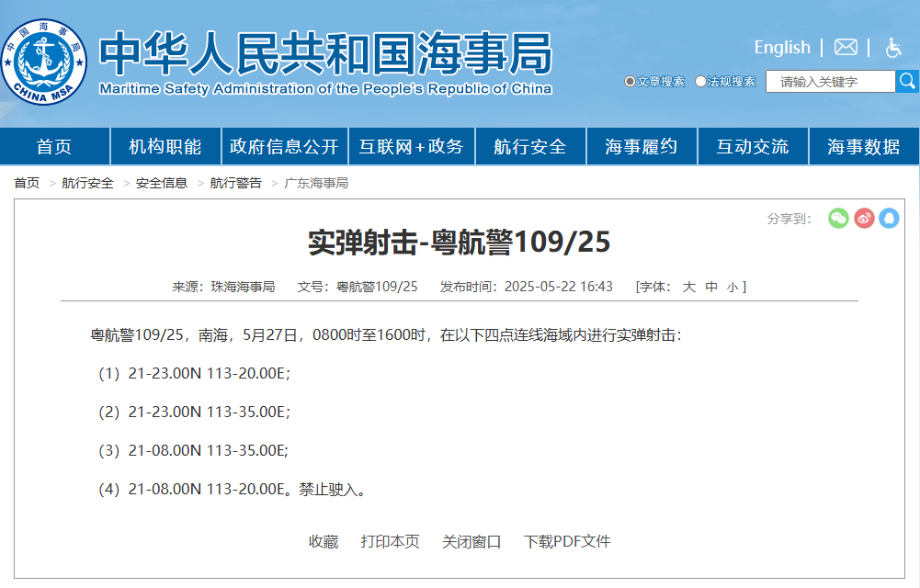Click 关闭窗口 link
This screenshot has height=588, width=920.
click(471, 541)
